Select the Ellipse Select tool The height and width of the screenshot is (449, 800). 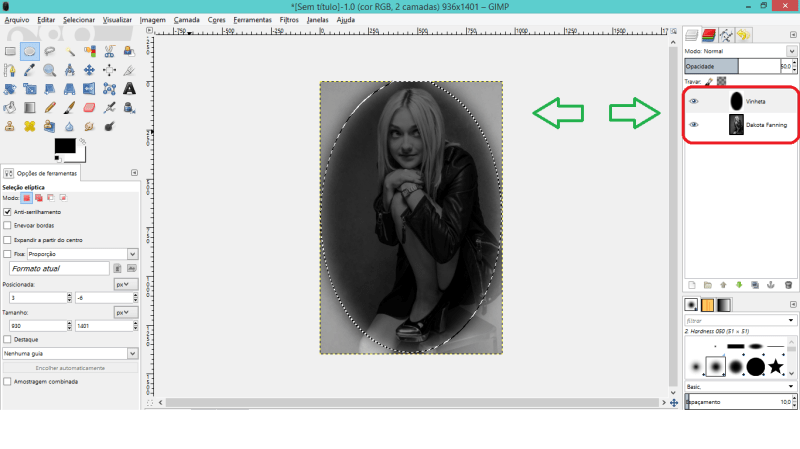tap(29, 50)
